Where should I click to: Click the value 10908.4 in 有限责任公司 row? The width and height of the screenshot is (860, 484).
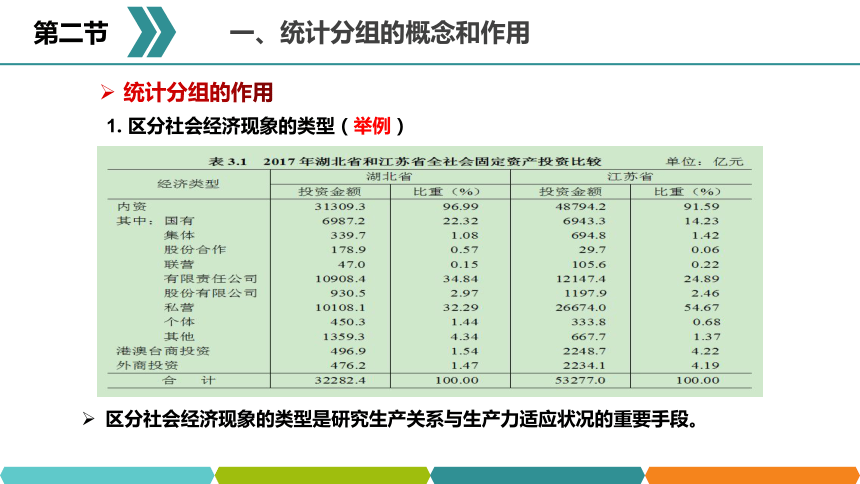(x=340, y=279)
